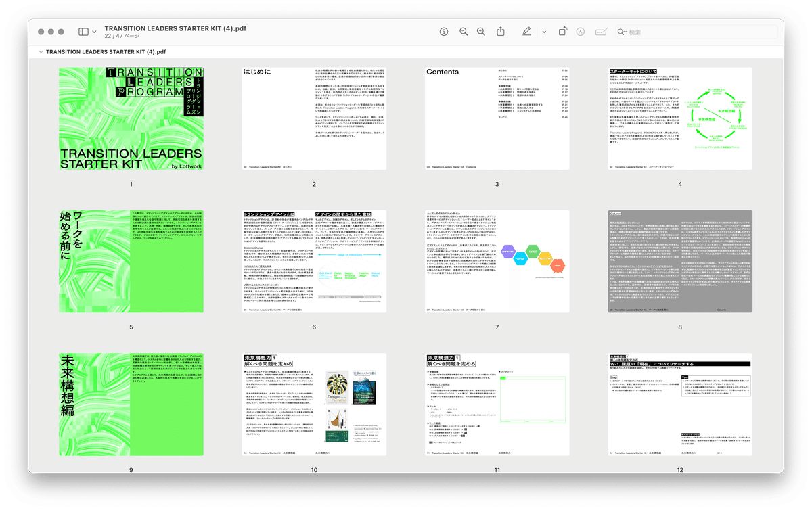This screenshot has height=510, width=812.
Task: Open page 12 W-1 thumbnail
Action: (680, 404)
